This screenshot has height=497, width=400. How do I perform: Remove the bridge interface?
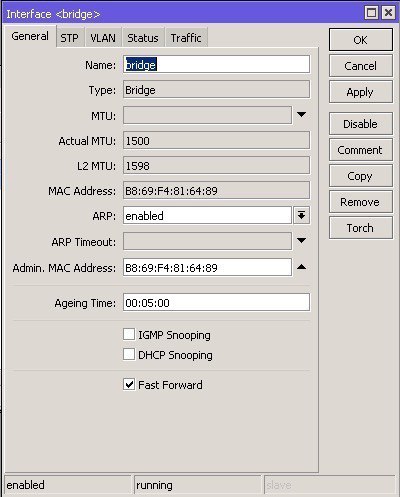click(361, 202)
